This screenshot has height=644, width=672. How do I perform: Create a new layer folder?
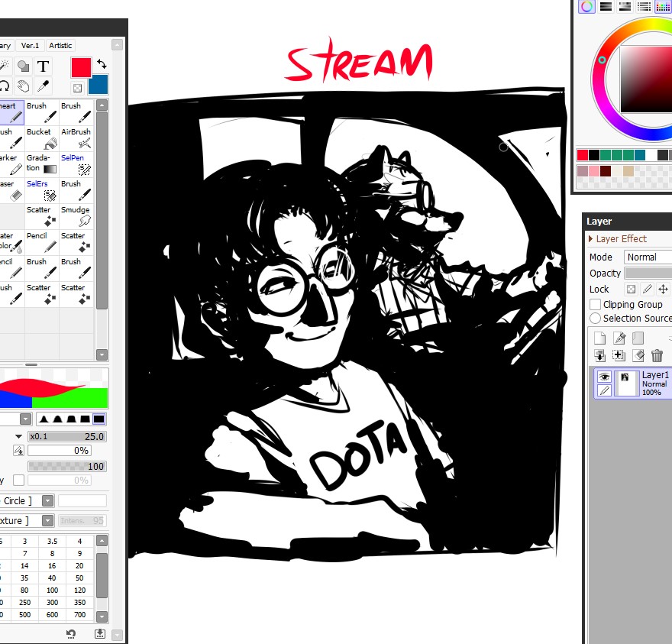click(638, 338)
